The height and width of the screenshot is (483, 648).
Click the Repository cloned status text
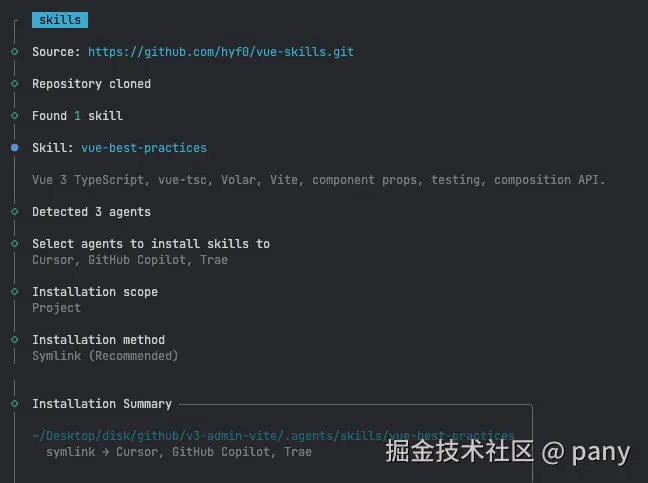point(91,84)
